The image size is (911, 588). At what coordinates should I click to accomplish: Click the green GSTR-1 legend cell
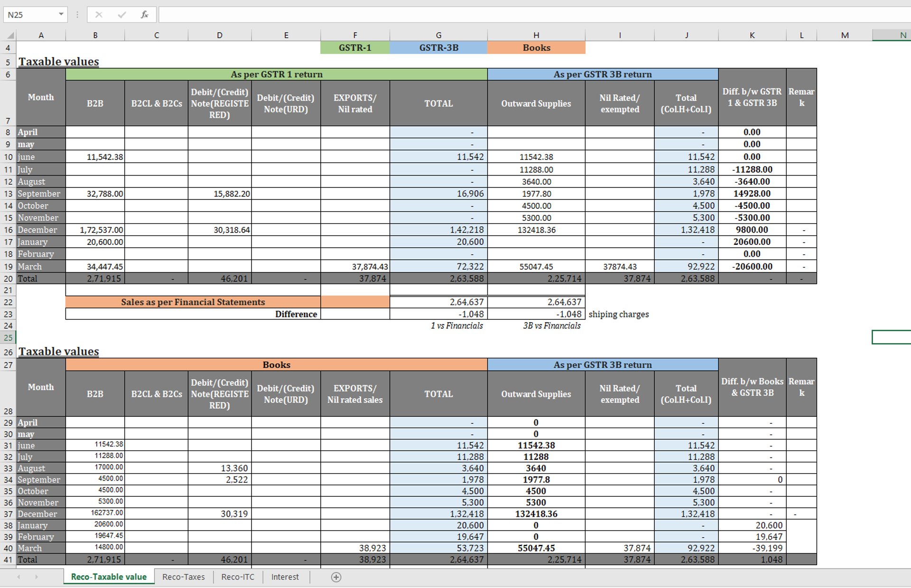click(355, 47)
